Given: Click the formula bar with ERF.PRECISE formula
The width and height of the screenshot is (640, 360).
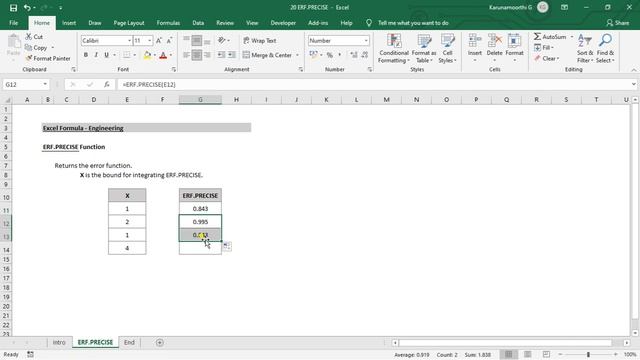Looking at the screenshot, I should (x=373, y=84).
